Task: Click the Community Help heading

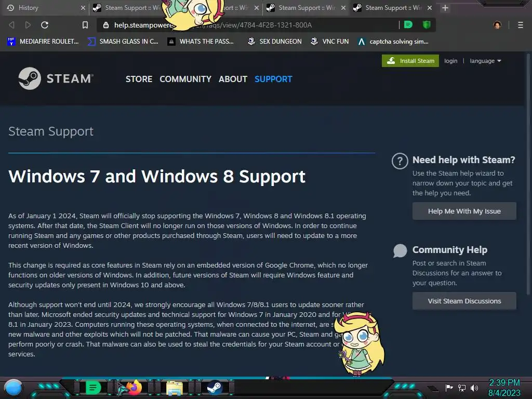Action: [450, 250]
